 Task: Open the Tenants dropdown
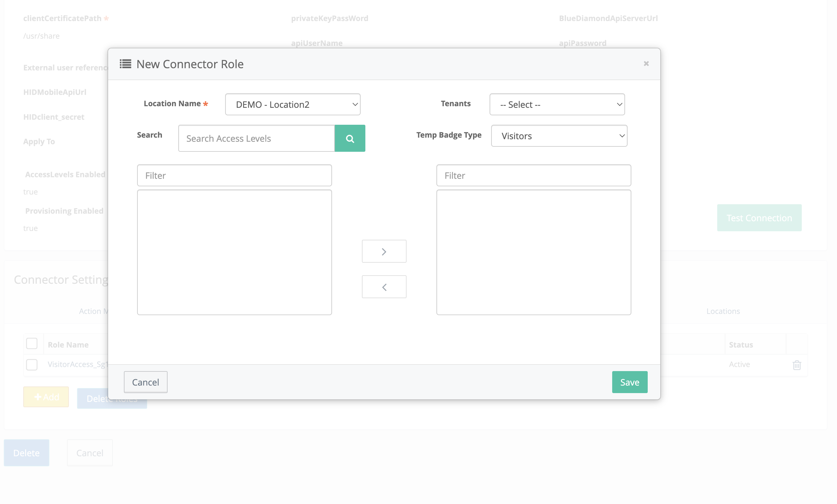click(557, 105)
